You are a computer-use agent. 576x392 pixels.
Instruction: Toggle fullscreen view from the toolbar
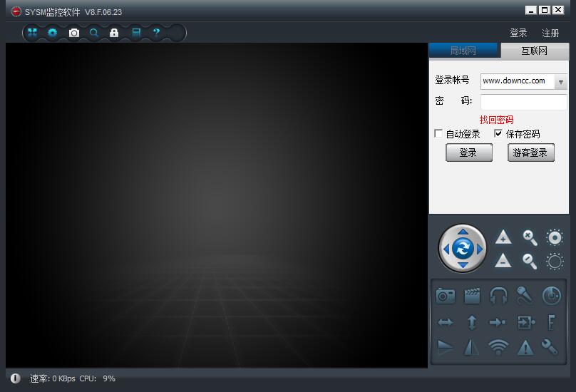(32, 33)
